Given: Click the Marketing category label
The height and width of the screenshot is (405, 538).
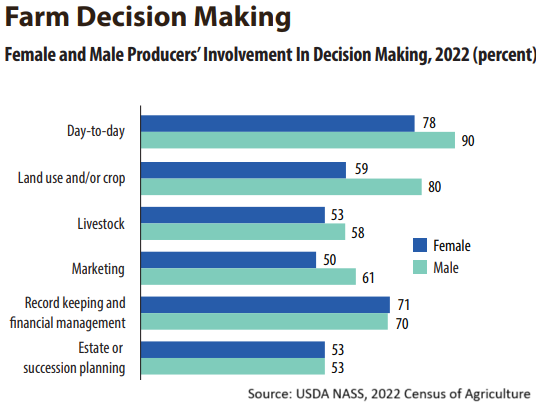Looking at the screenshot, I should [x=98, y=269].
